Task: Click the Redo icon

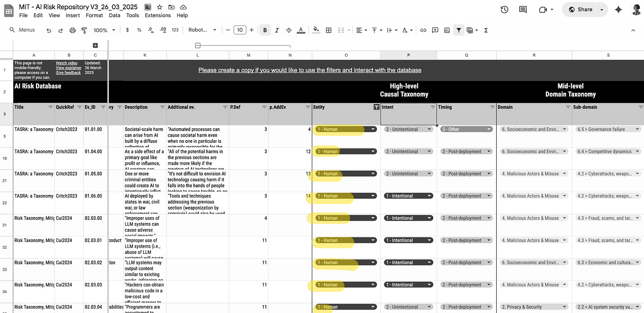Action: (61, 30)
